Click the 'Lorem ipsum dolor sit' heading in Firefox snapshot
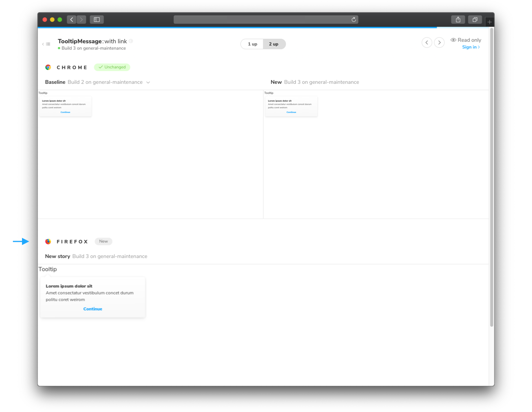 (x=69, y=286)
